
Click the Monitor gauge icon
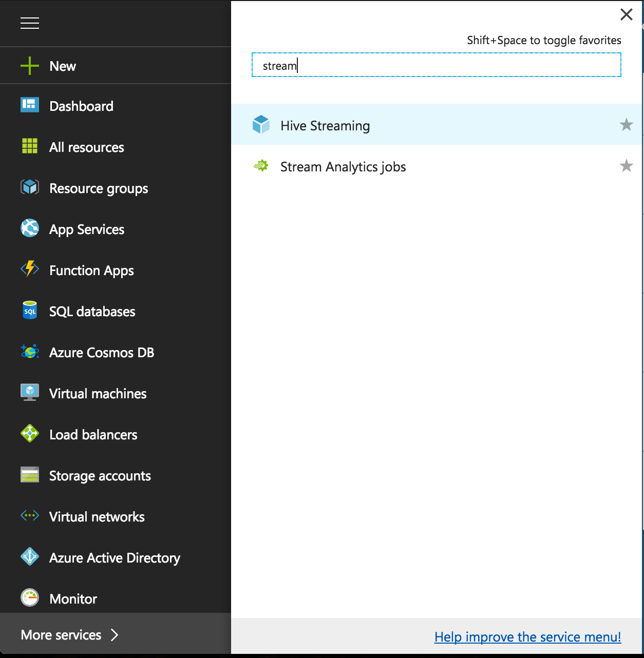[x=30, y=597]
